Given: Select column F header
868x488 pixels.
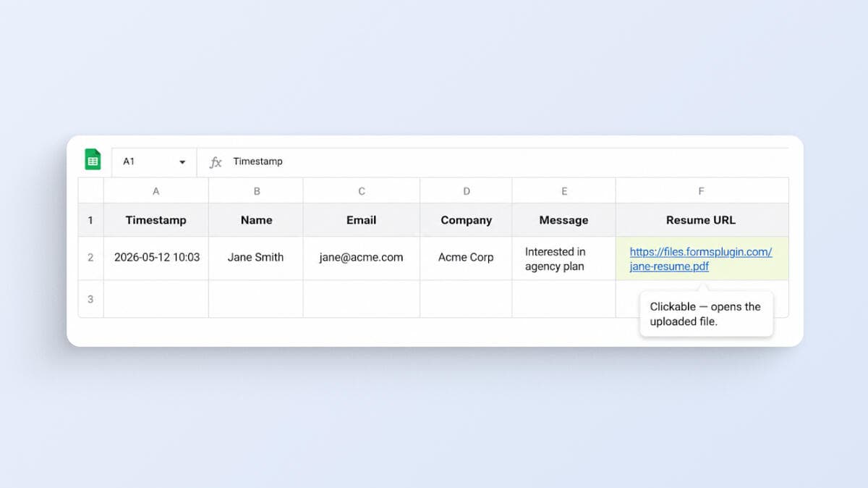Looking at the screenshot, I should tap(702, 191).
